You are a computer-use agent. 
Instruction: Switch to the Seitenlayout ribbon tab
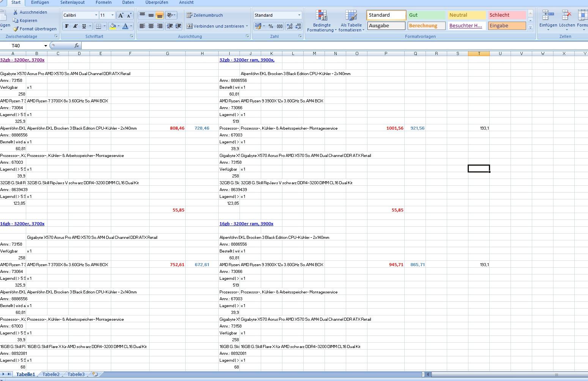coord(73,2)
